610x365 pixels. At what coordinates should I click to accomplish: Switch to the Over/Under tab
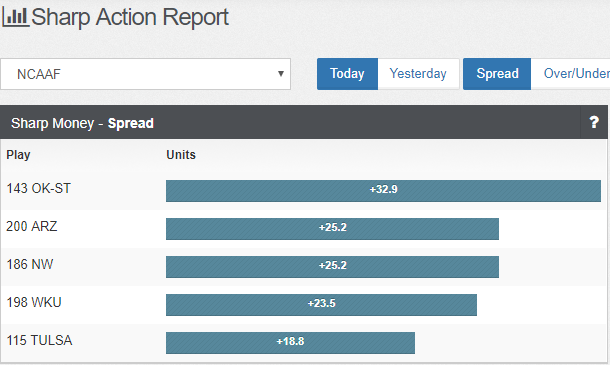pos(570,74)
